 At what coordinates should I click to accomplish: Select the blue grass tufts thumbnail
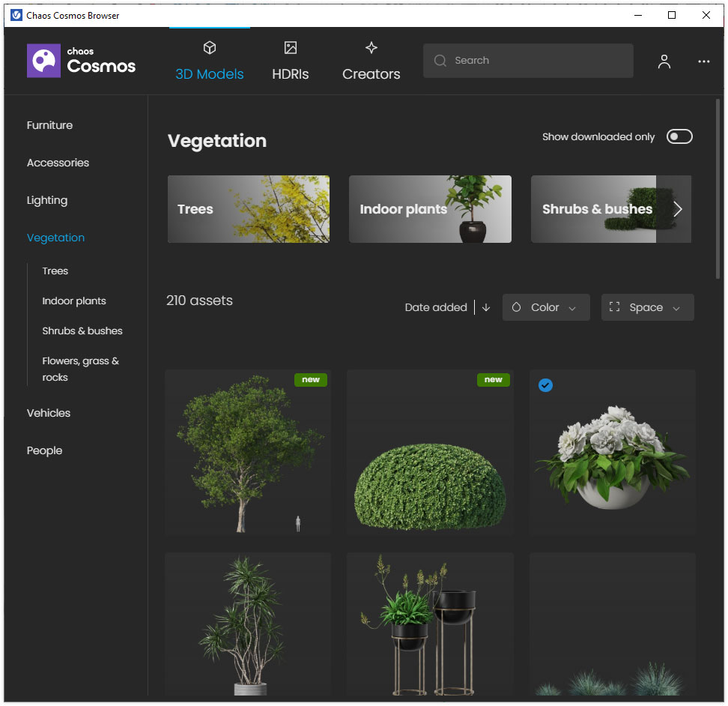point(613,624)
